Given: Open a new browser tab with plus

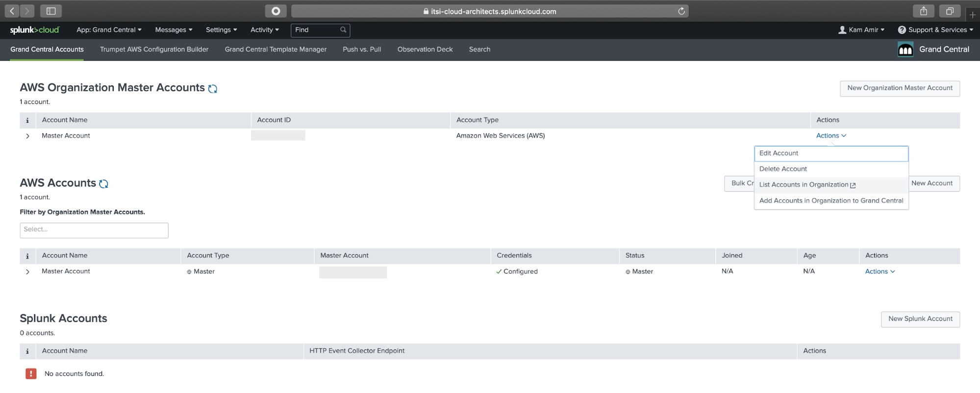Looking at the screenshot, I should coord(973,15).
